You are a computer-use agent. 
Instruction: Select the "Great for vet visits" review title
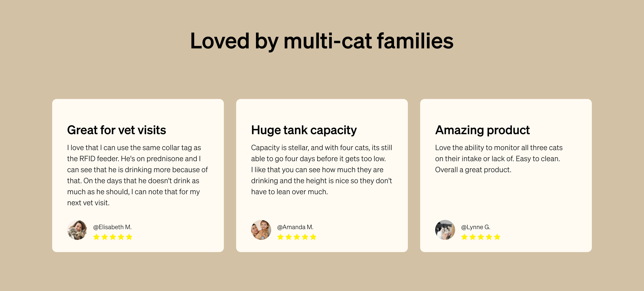tap(117, 130)
